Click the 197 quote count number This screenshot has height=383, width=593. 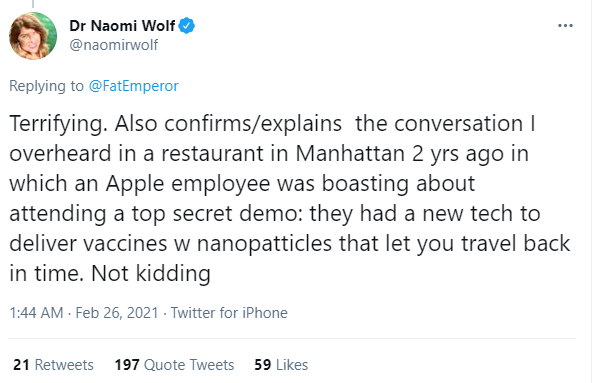[127, 365]
